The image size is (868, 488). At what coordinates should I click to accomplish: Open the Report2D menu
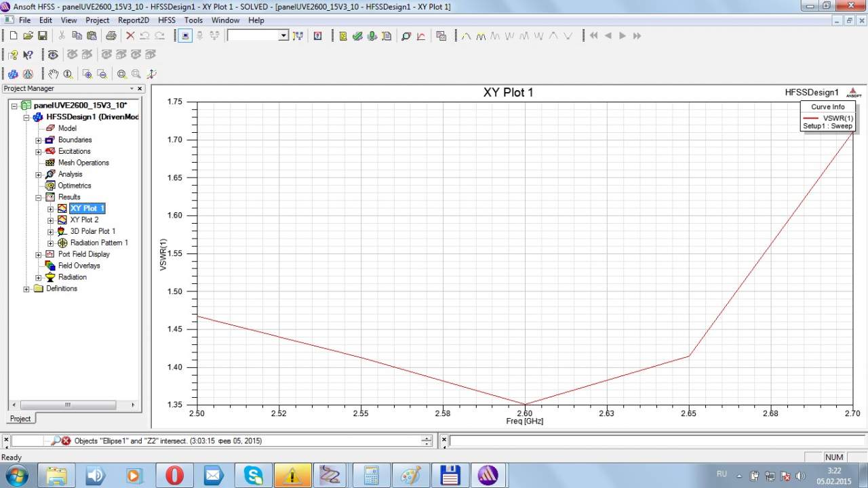pos(133,20)
